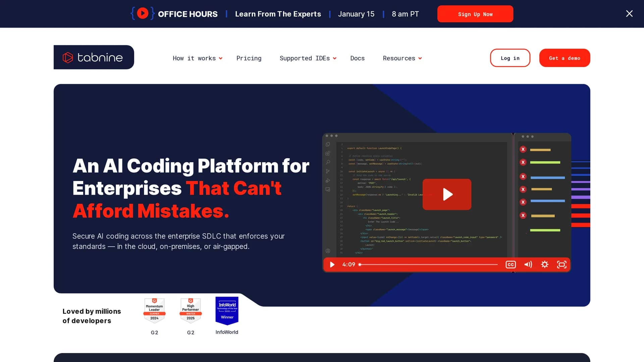This screenshot has height=362, width=644.
Task: Expand the Resources menu
Action: coord(402,58)
